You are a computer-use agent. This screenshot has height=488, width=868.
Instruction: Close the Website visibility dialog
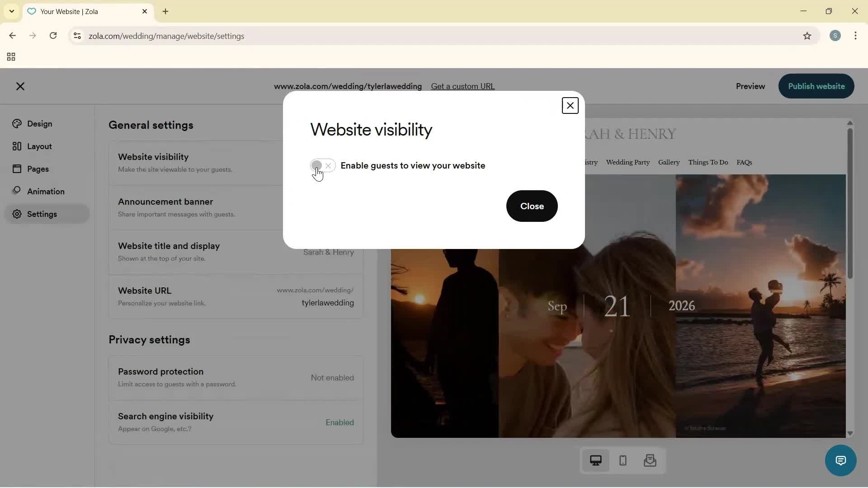pyautogui.click(x=570, y=105)
